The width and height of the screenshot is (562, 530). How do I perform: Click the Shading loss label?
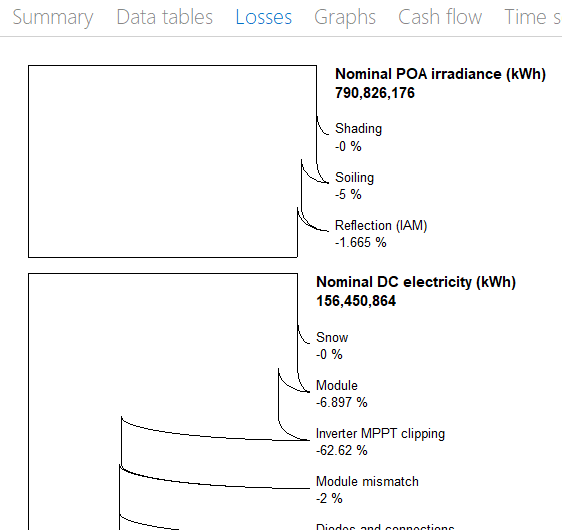358,129
